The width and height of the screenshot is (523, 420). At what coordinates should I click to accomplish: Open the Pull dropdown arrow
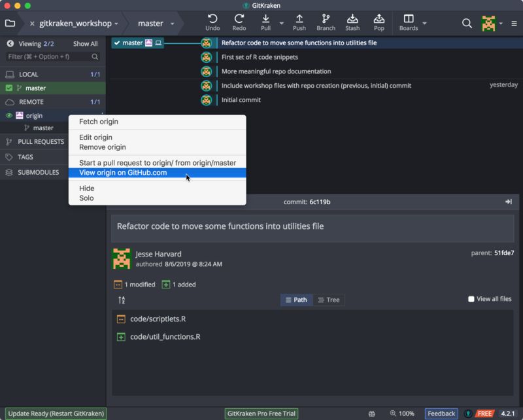[281, 22]
